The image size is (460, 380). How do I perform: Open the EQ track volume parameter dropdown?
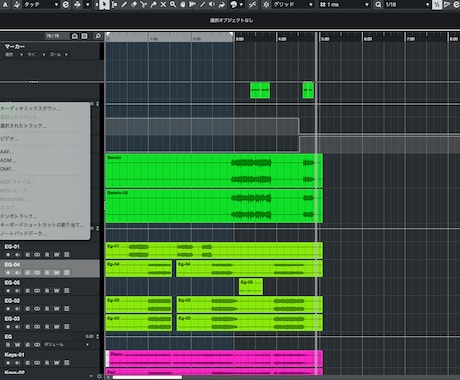pyautogui.click(x=87, y=345)
